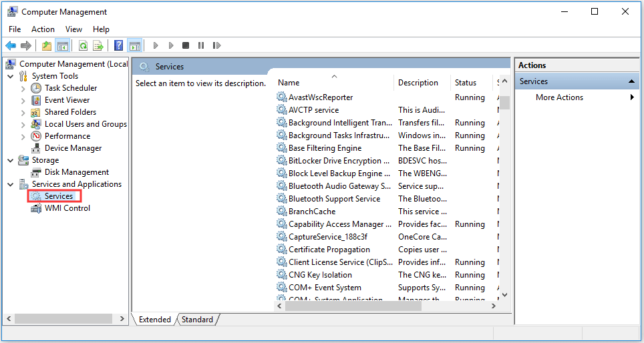Expand Local Users and Groups node

tap(23, 124)
